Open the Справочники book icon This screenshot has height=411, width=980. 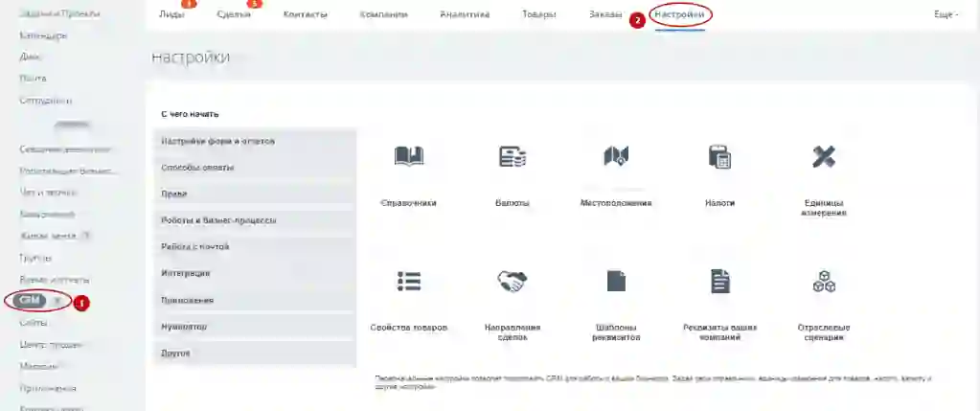click(x=409, y=156)
